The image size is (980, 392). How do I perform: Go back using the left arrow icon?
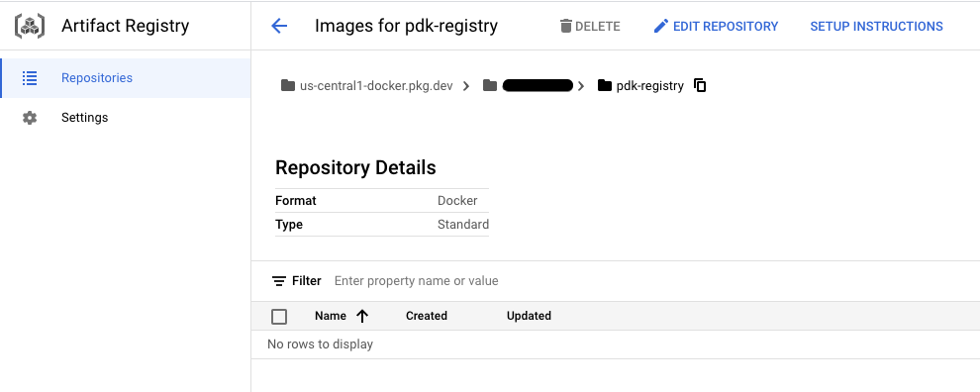279,26
